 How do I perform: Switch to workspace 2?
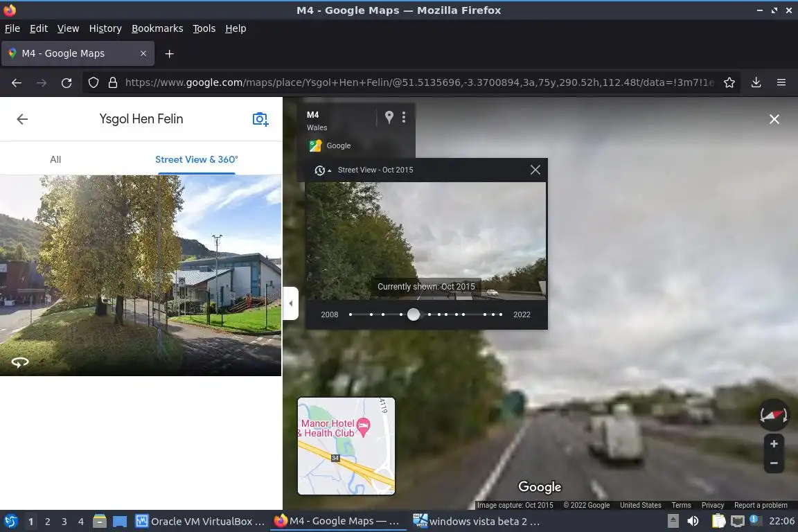point(47,522)
